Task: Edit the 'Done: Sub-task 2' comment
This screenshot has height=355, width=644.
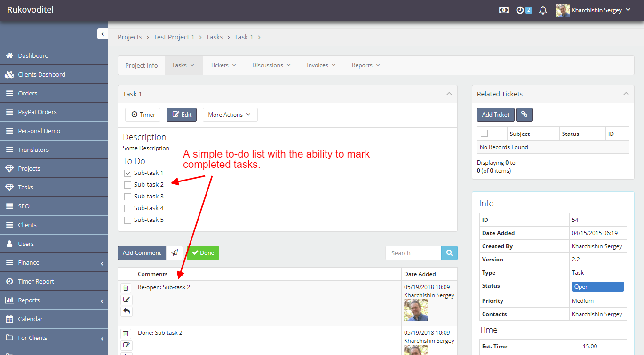Action: coord(127,345)
